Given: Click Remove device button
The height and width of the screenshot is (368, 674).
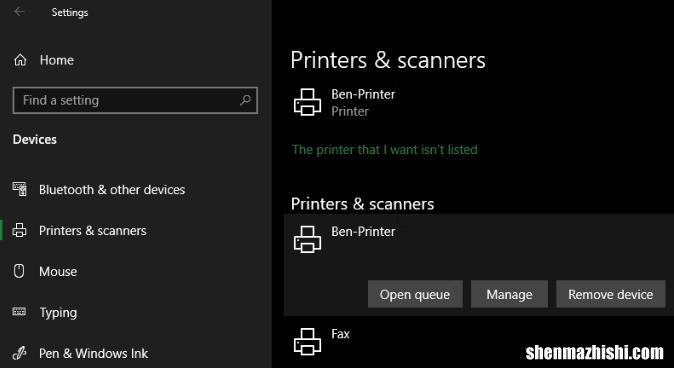Looking at the screenshot, I should tap(610, 294).
